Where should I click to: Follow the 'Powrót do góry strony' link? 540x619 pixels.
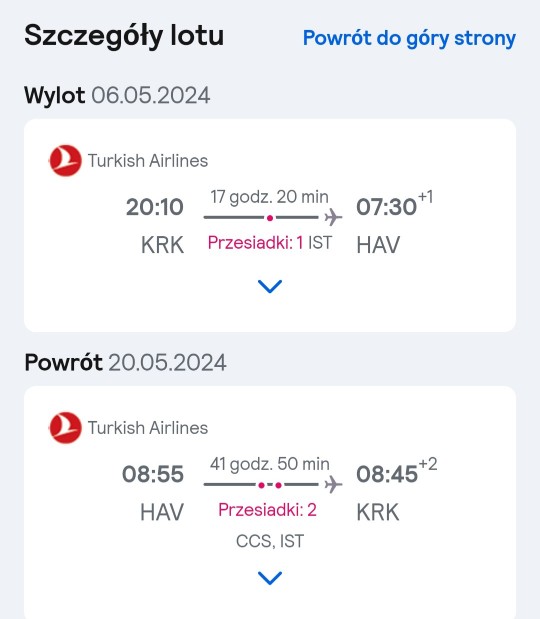[409, 38]
